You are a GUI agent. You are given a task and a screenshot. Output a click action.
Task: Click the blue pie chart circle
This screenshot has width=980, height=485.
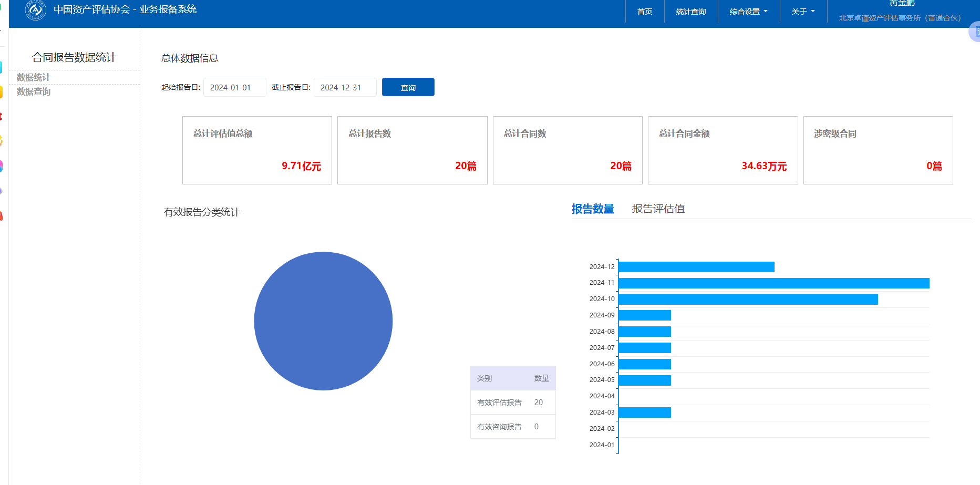(x=323, y=321)
